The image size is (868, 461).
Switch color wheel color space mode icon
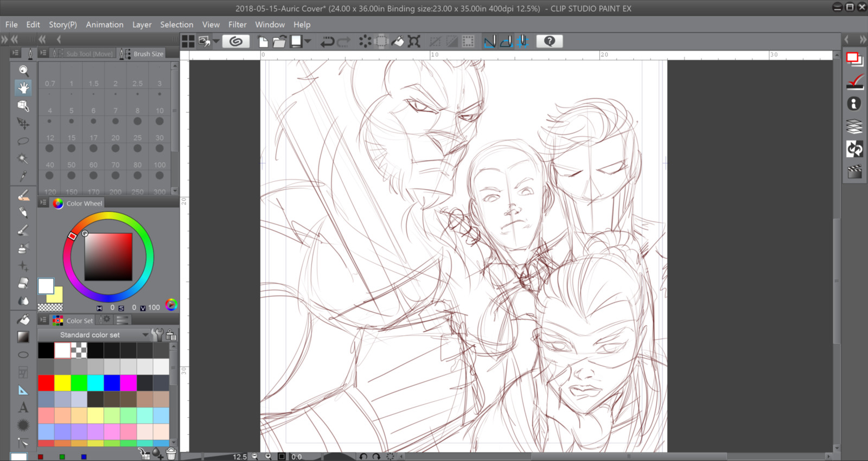point(171,305)
